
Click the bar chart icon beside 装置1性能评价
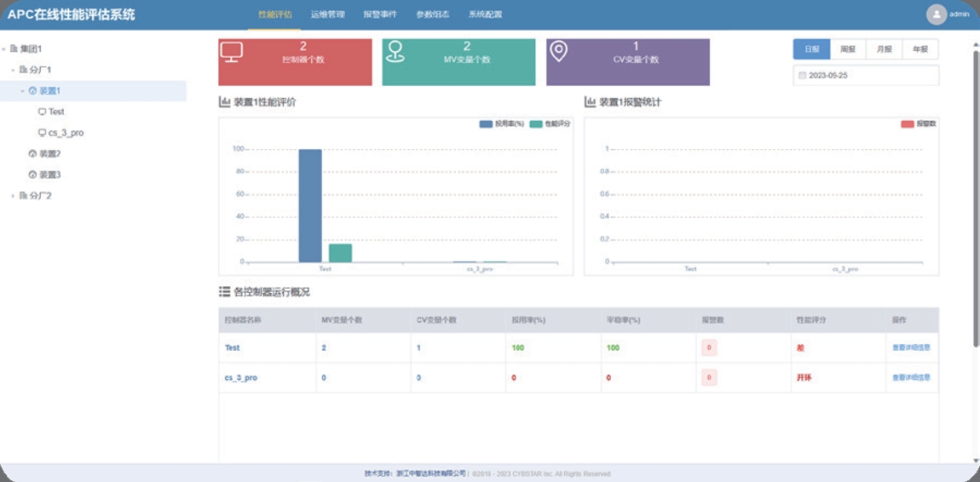click(225, 102)
